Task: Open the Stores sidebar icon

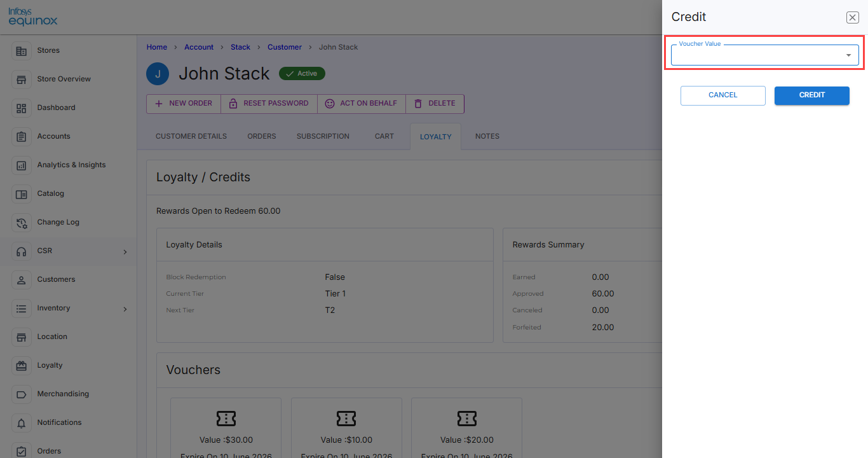Action: point(22,51)
